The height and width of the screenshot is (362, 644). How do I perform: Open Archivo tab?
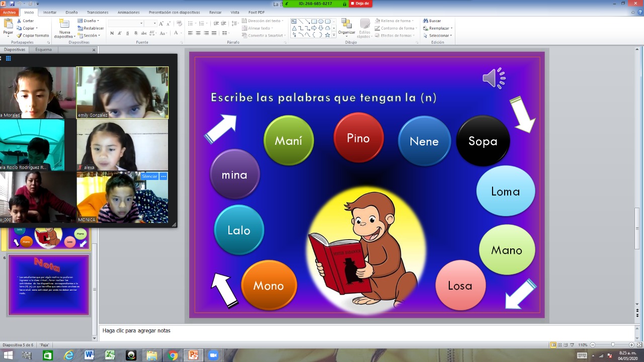(10, 12)
